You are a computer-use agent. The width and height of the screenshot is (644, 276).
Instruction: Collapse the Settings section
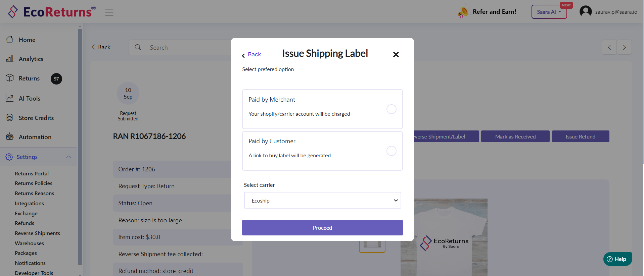[x=68, y=157]
